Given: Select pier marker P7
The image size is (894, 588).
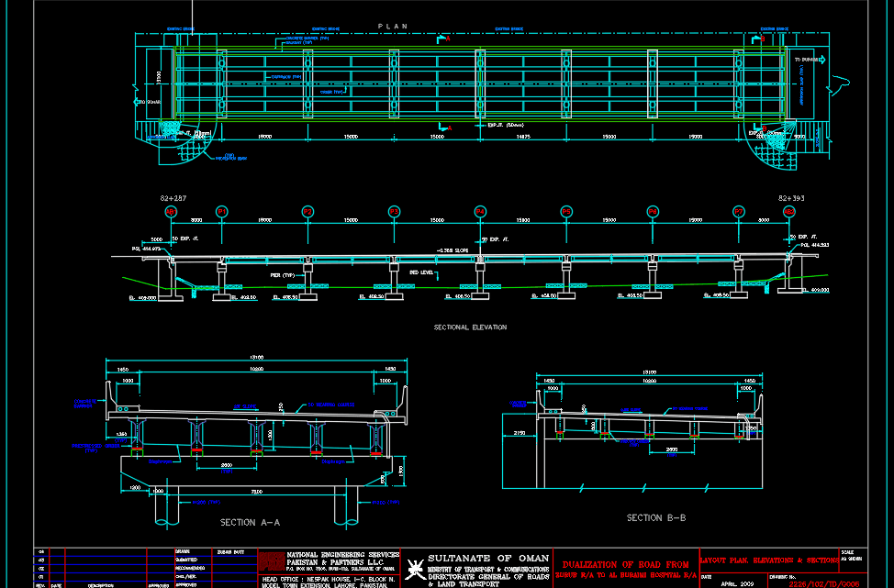Looking at the screenshot, I should point(739,212).
